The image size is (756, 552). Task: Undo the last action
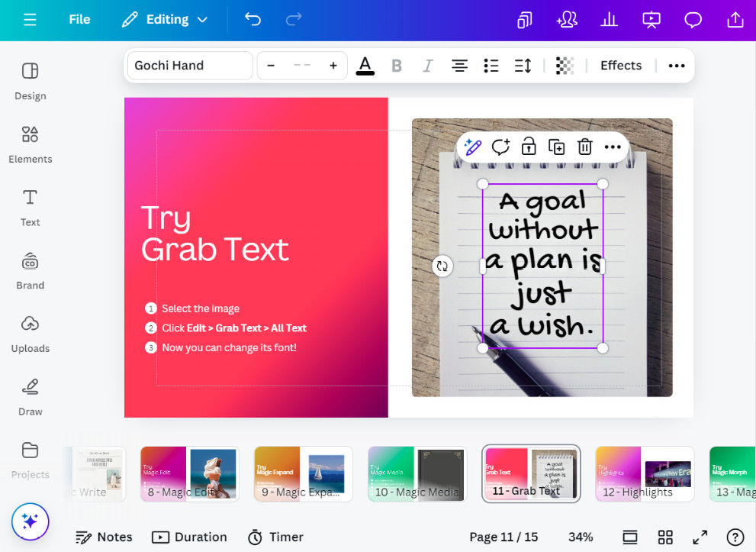[253, 19]
